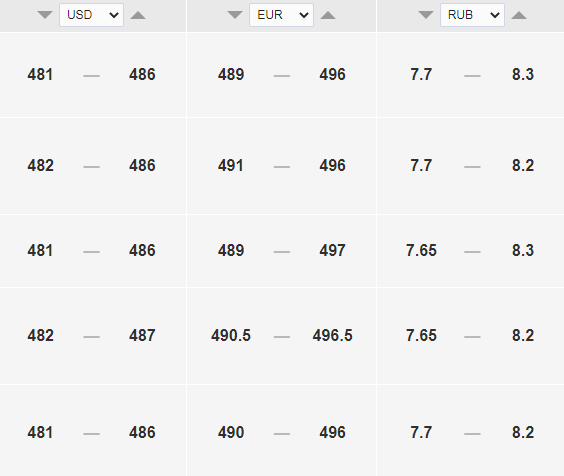Select the 487 USD sell rate

[142, 336]
